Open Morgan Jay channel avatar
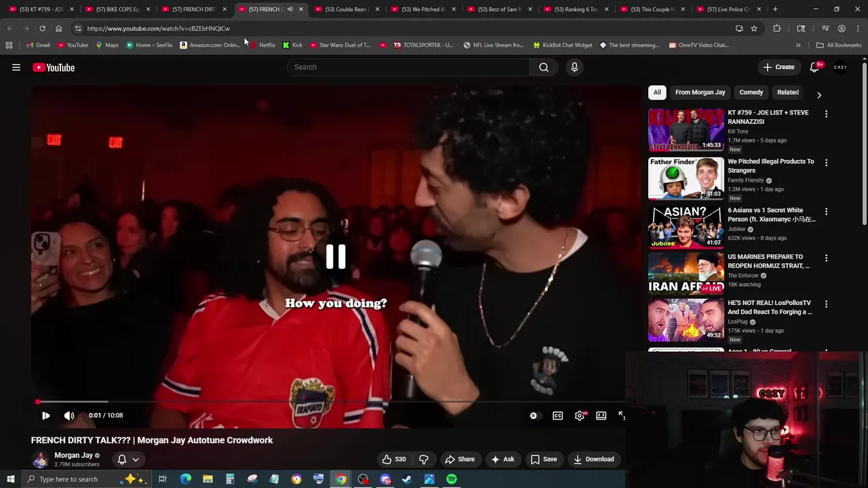Screen dimensions: 868x488 [40, 460]
